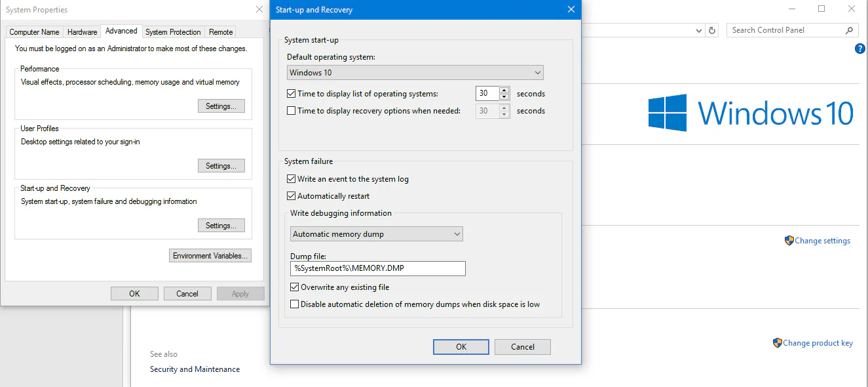Viewport: 868px width, 387px height.
Task: Click Performance Settings button
Action: pyautogui.click(x=221, y=106)
